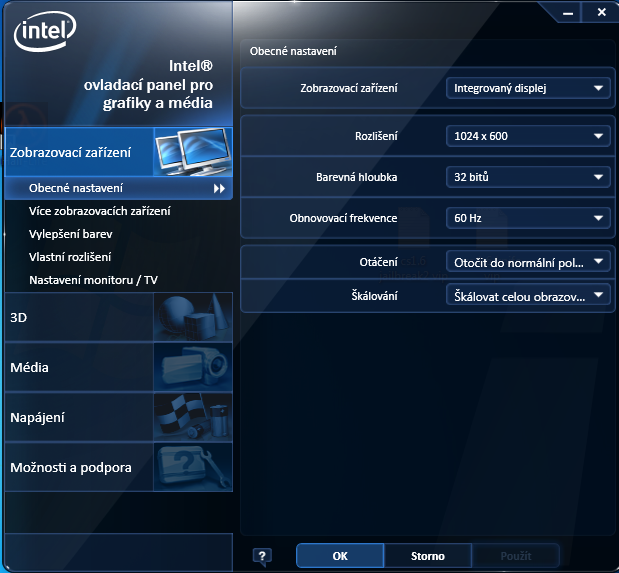Screen dimensions: 619x573
Task: Click the Rozlišení label
Action: (x=376, y=136)
